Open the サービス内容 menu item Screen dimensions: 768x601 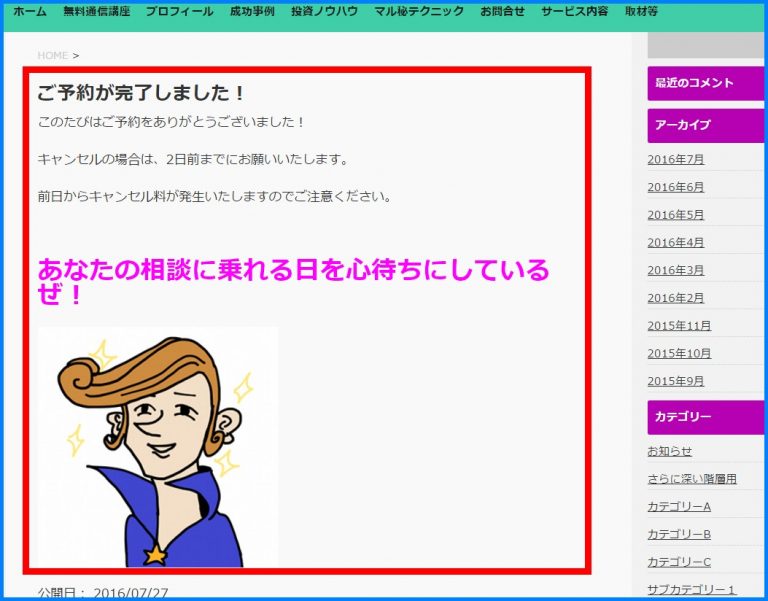(574, 12)
